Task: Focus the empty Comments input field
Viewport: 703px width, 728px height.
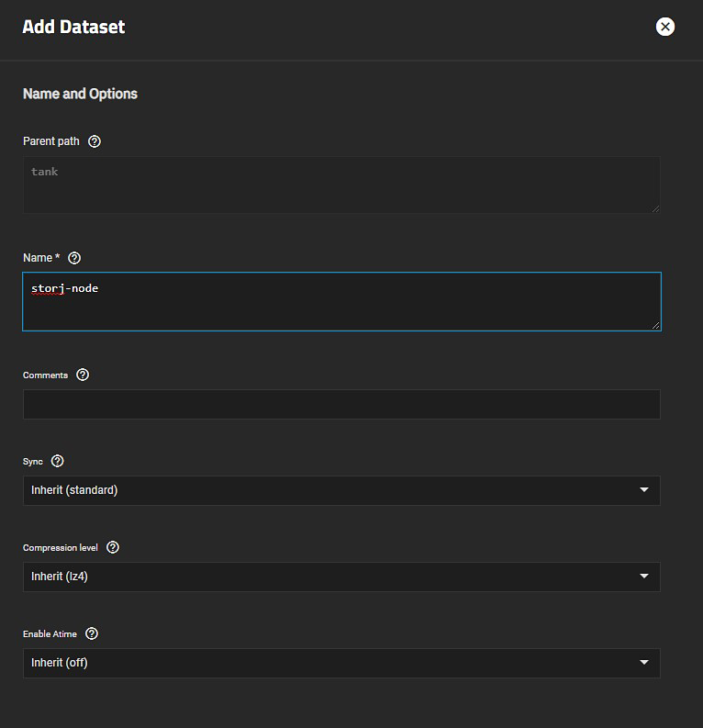Action: tap(340, 405)
